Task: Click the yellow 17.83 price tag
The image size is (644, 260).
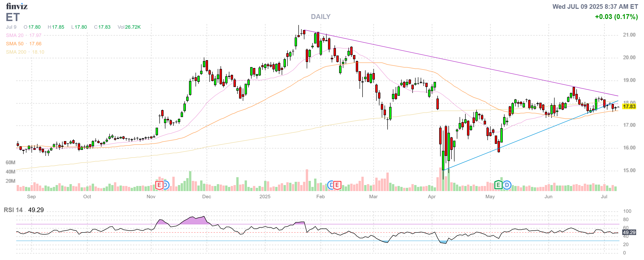Action: point(629,107)
